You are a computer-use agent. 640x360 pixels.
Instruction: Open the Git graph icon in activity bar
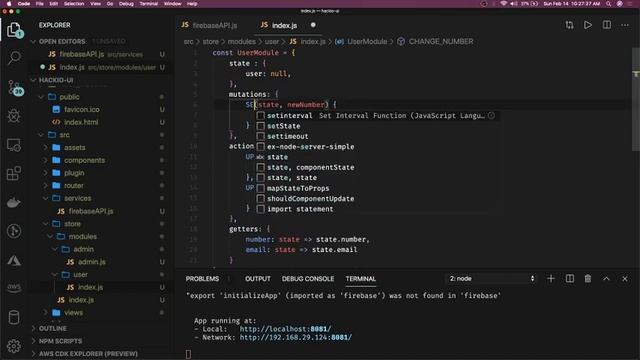pos(14,231)
